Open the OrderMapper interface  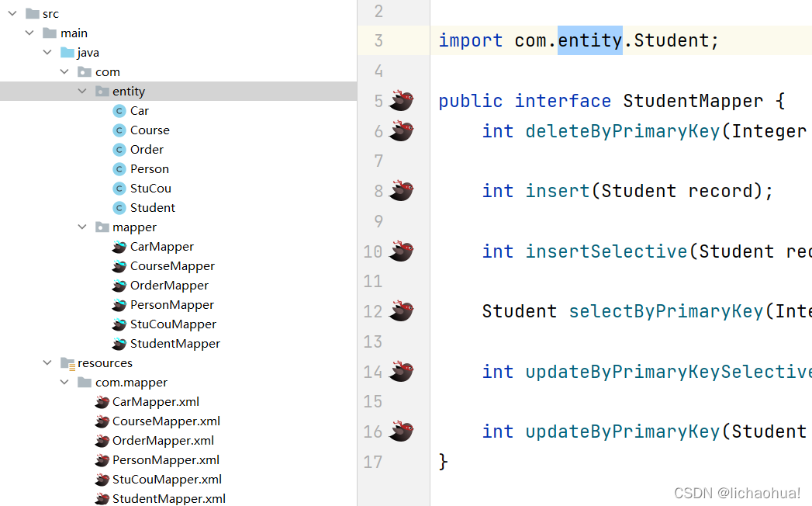pyautogui.click(x=169, y=286)
